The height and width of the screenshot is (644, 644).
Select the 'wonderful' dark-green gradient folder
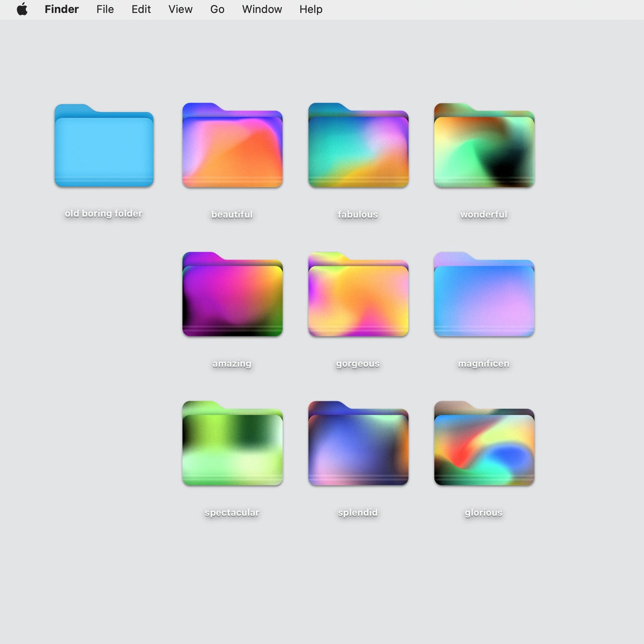point(484,146)
